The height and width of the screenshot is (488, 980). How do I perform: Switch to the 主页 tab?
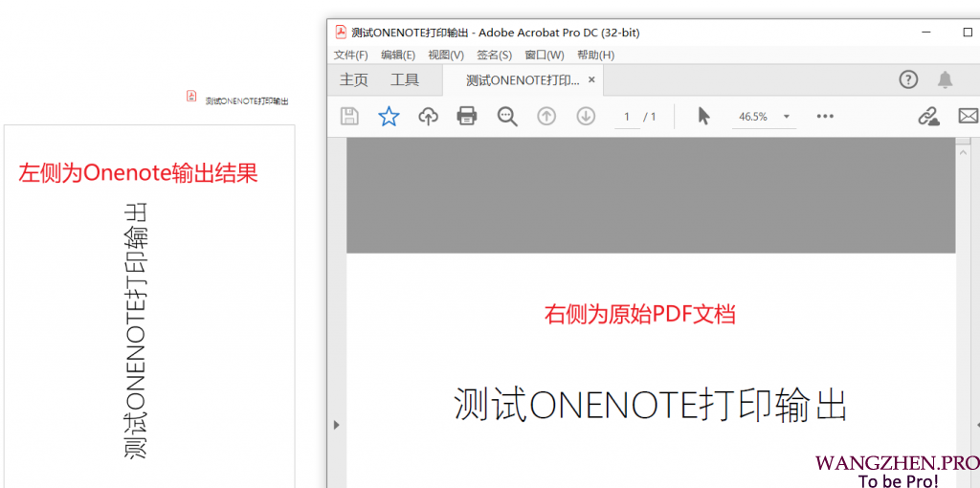(354, 80)
